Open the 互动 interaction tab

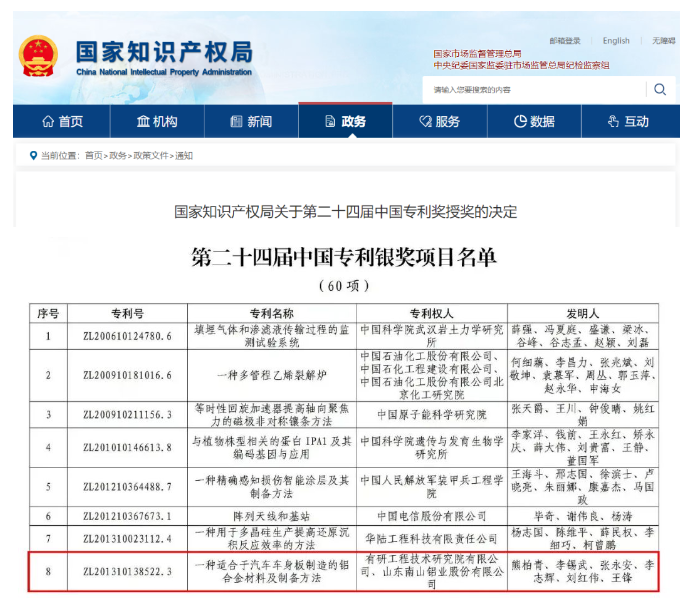628,122
